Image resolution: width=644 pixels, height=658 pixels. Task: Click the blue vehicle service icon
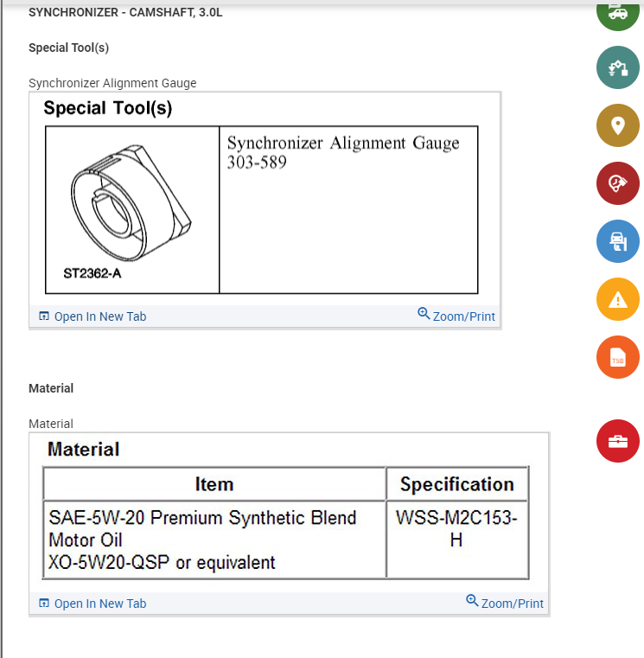[x=617, y=241]
